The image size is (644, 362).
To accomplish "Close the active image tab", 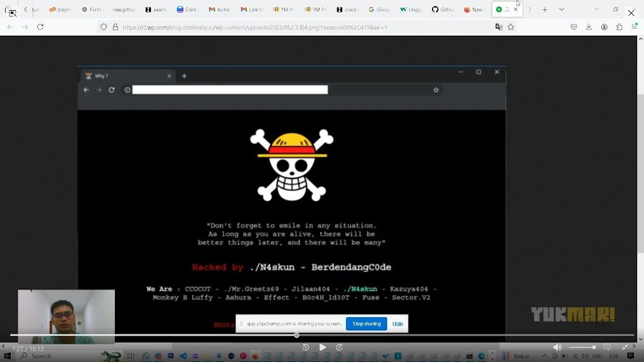I will (515, 9).
